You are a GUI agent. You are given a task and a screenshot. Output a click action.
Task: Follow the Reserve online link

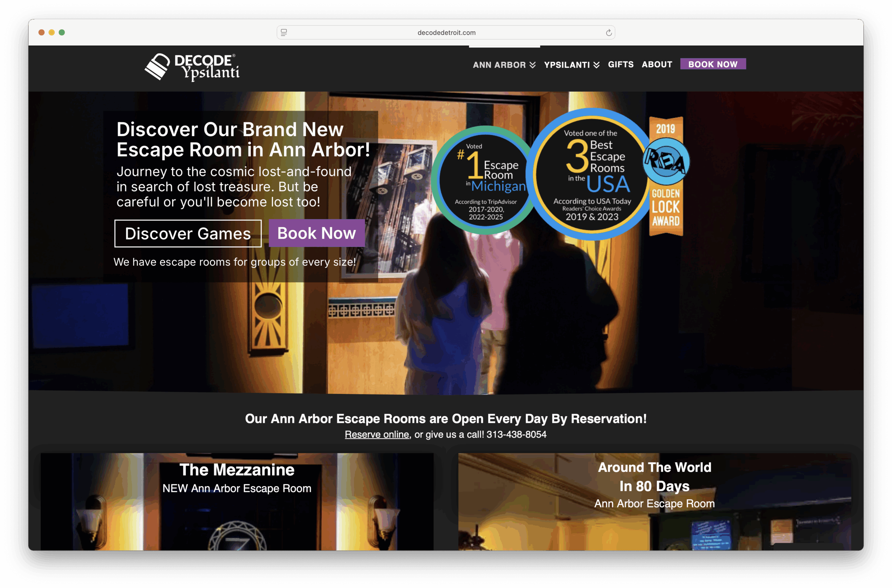click(x=377, y=434)
